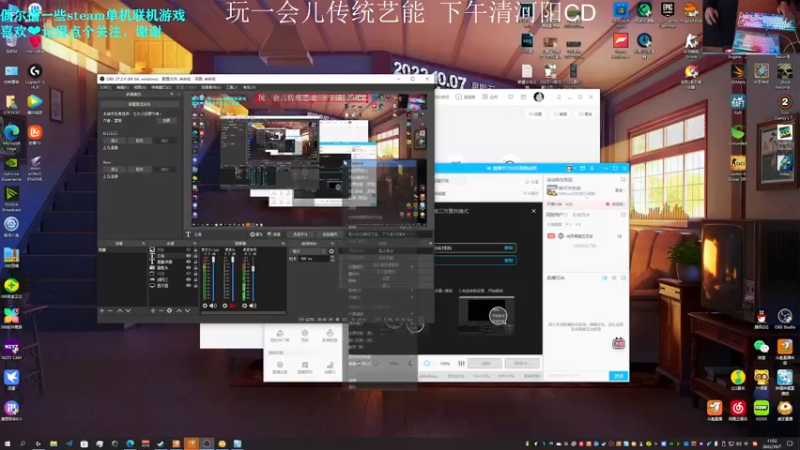The height and width of the screenshot is (450, 800).
Task: Click the 桌面音频 volume slider
Action: [x=253, y=278]
